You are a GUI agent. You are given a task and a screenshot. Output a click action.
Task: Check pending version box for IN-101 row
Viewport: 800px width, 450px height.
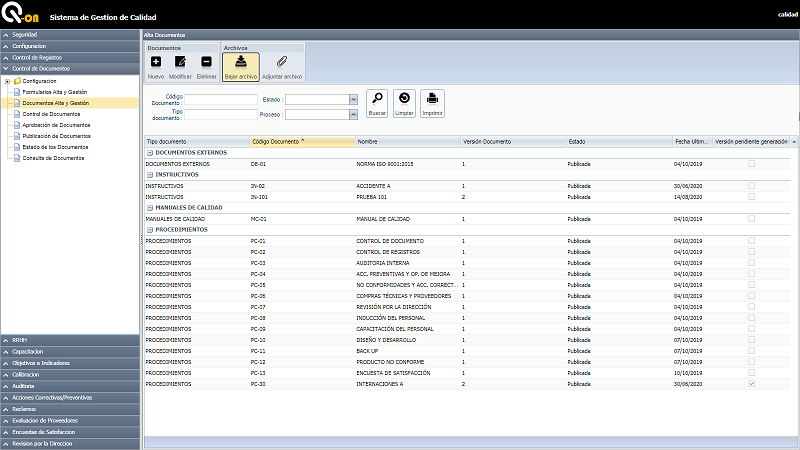(x=752, y=197)
